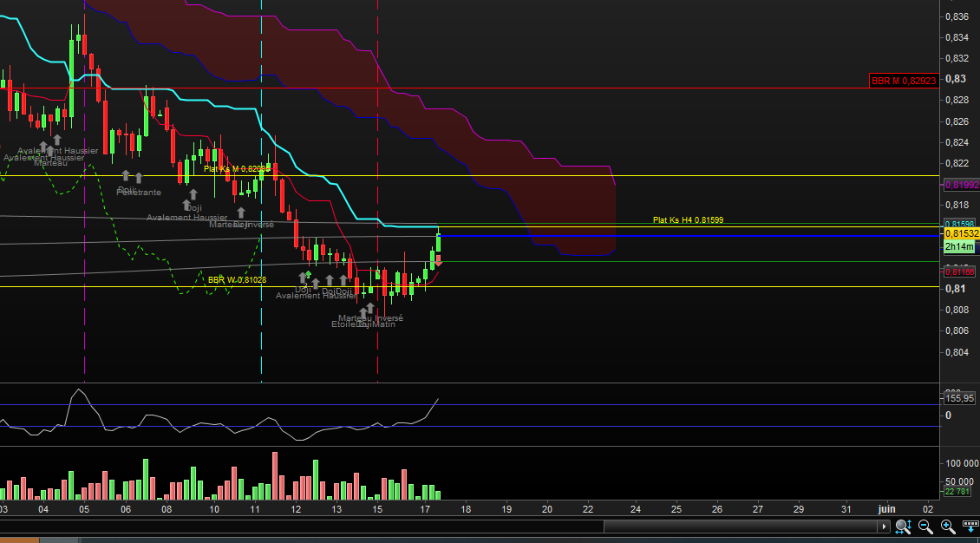Click the Marteau Inversé pattern label
Screen dimensions: 980x543
pyautogui.click(x=370, y=317)
